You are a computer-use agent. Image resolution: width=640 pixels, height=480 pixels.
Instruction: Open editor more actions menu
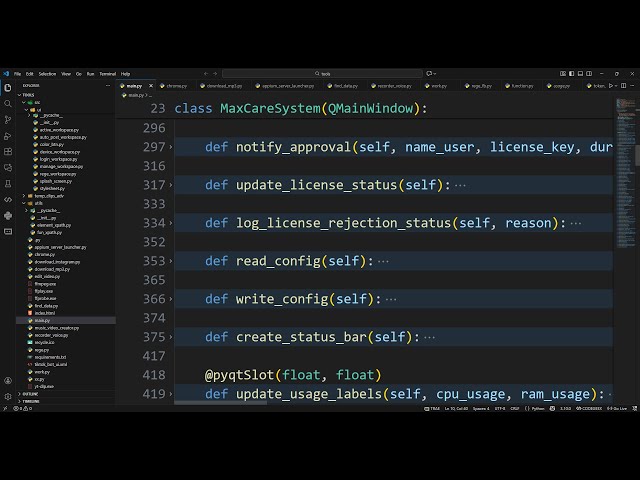pos(632,86)
